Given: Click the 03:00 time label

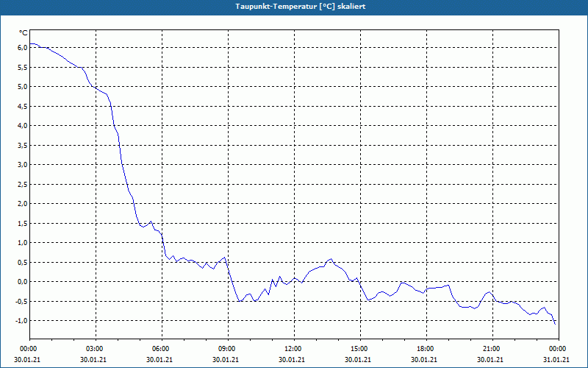Looking at the screenshot, I should coord(93,349).
